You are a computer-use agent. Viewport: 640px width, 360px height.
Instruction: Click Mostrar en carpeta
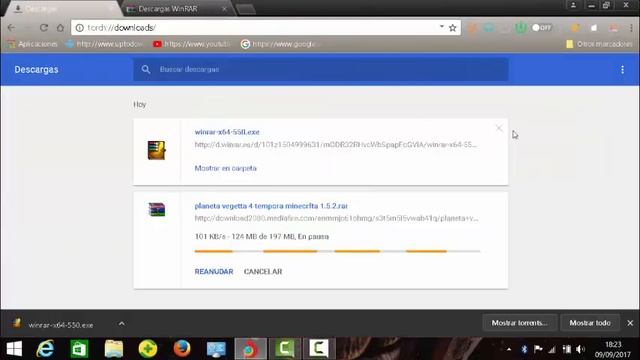[226, 168]
